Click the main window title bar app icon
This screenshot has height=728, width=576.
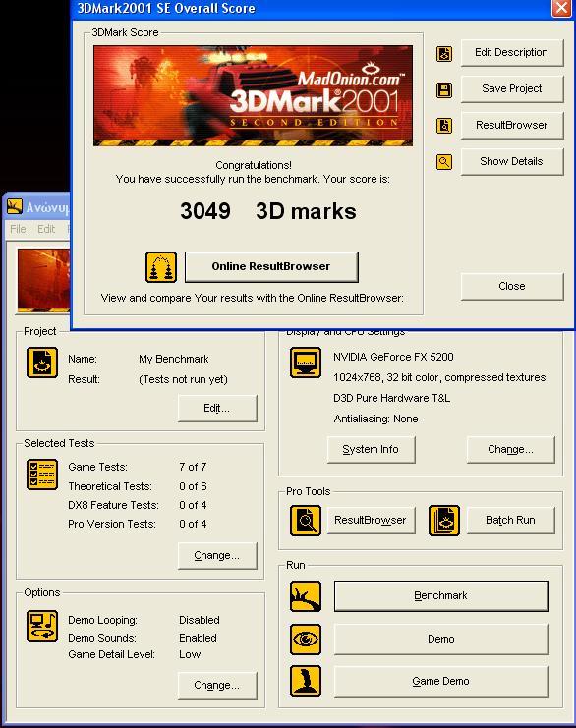[x=15, y=207]
